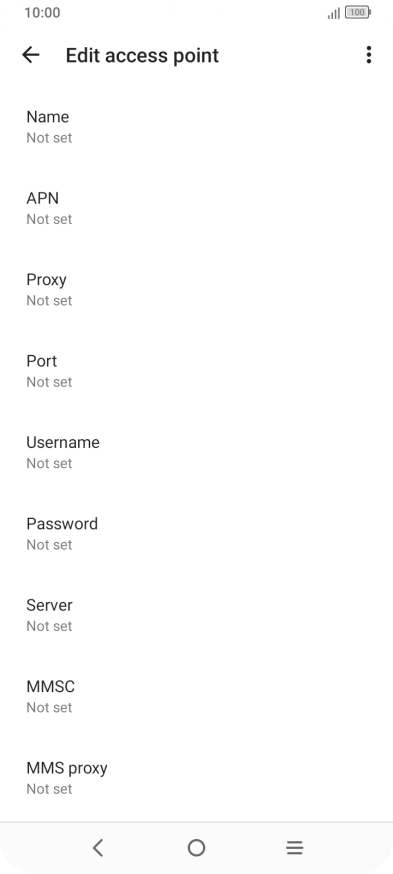Screen dimensions: 393x874
Task: Open the three-dot overflow menu
Action: 368,55
